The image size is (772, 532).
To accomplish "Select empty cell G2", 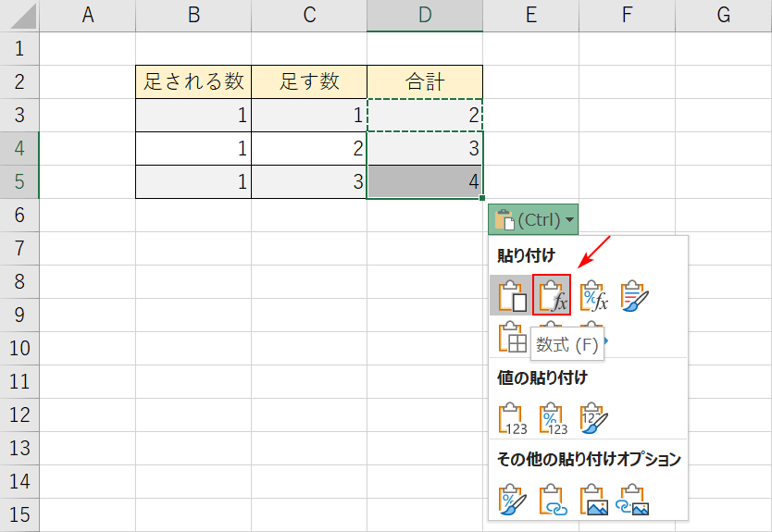I will coord(723,81).
